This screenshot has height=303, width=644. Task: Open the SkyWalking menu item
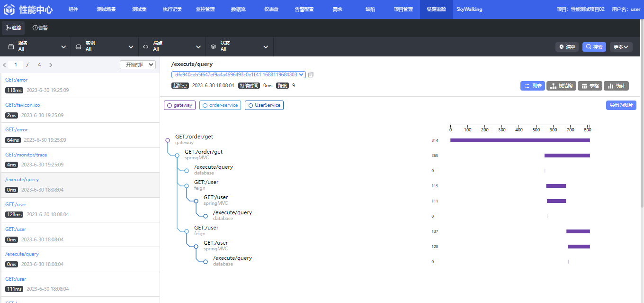pos(469,9)
